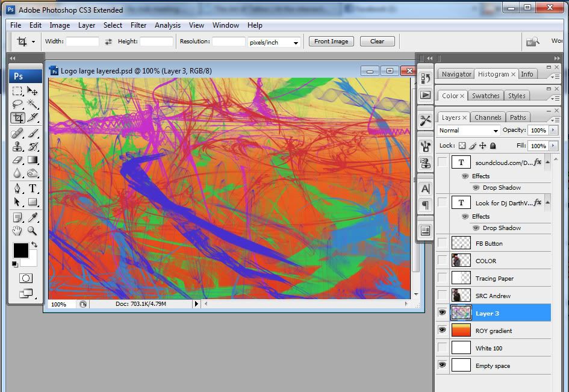Select the Notes tool
569x392 pixels.
[17, 217]
